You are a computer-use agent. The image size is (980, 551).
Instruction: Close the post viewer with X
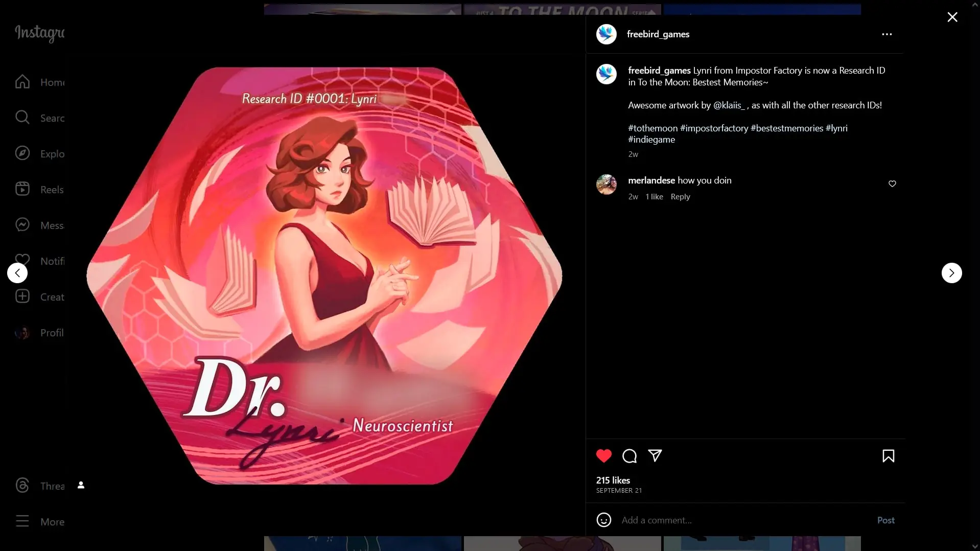click(x=952, y=17)
